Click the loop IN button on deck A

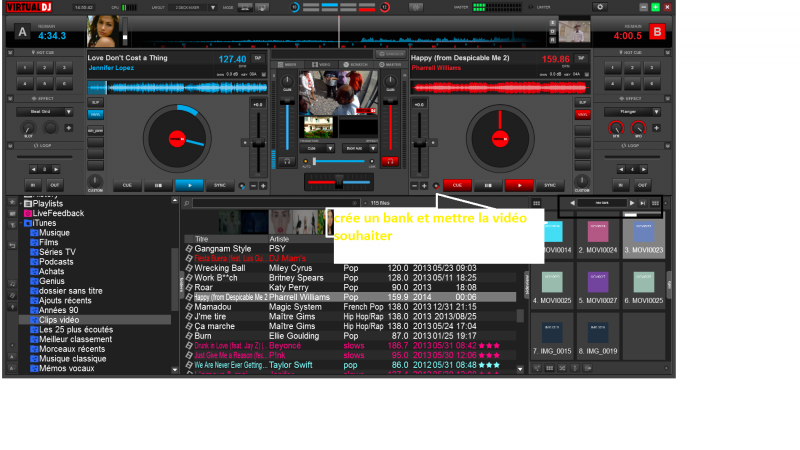[x=31, y=185]
